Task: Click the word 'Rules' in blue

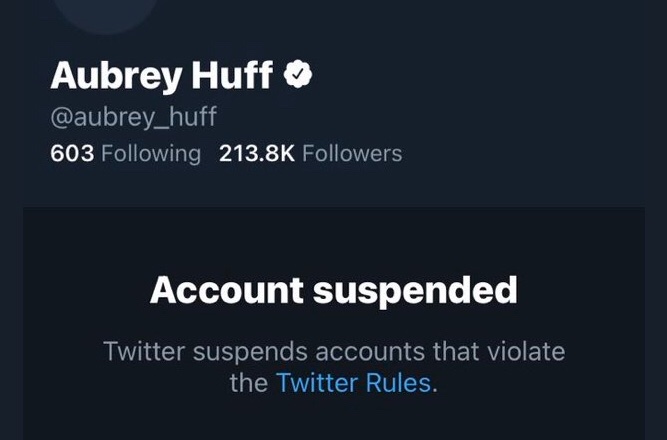Action: tap(401, 382)
